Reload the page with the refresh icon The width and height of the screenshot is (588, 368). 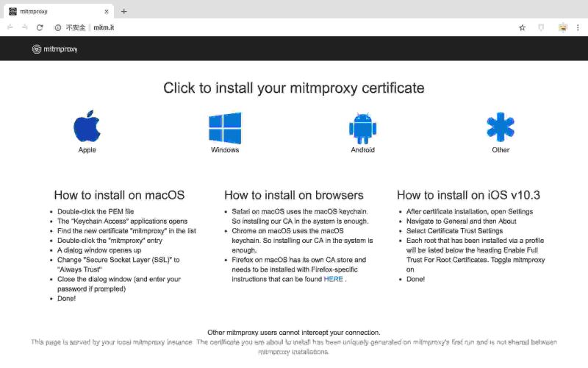40,27
